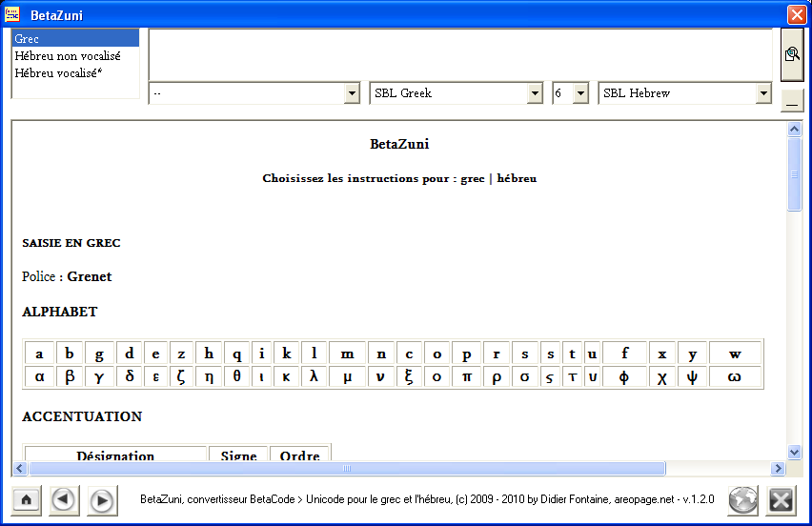The image size is (812, 526).
Task: Click the horizontal scrollbar left arrow
Action: [20, 469]
